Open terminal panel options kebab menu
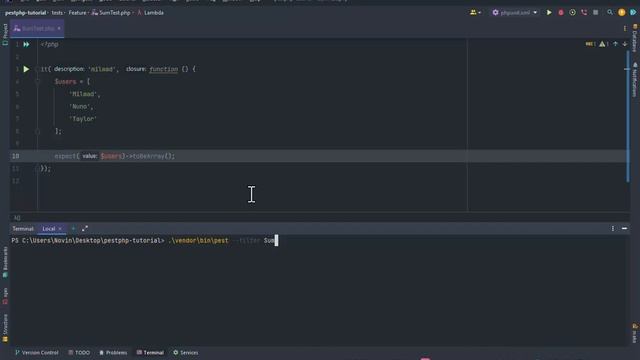This screenshot has height=360, width=640. coord(613,229)
